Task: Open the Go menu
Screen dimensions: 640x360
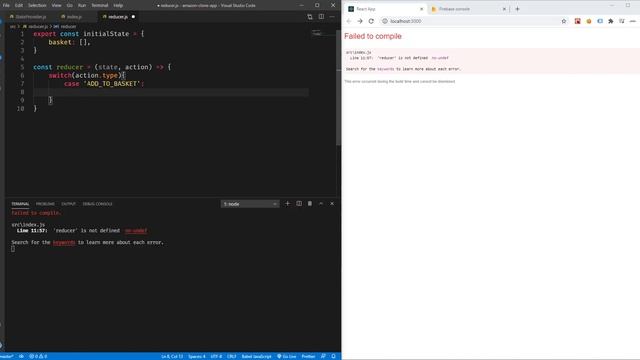Action: point(70,5)
